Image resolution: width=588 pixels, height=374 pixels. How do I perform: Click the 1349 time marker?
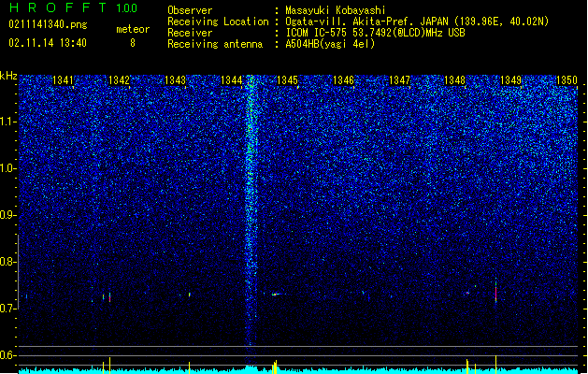(x=510, y=80)
